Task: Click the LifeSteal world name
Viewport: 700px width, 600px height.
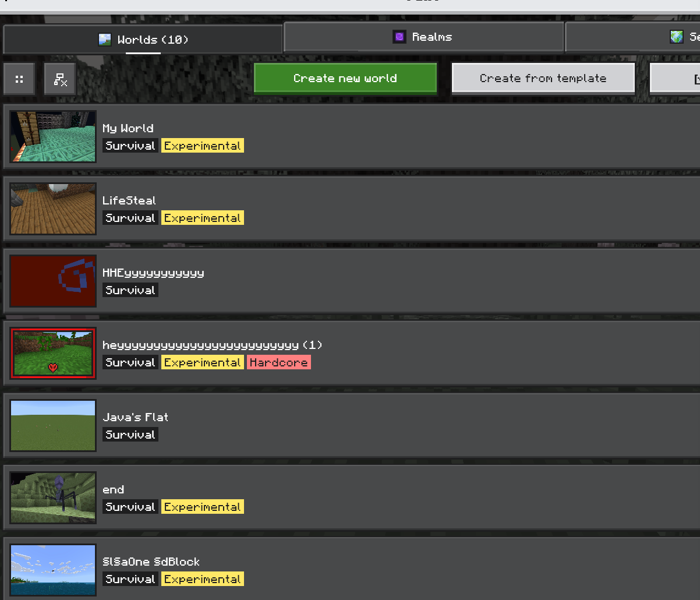Action: tap(129, 200)
